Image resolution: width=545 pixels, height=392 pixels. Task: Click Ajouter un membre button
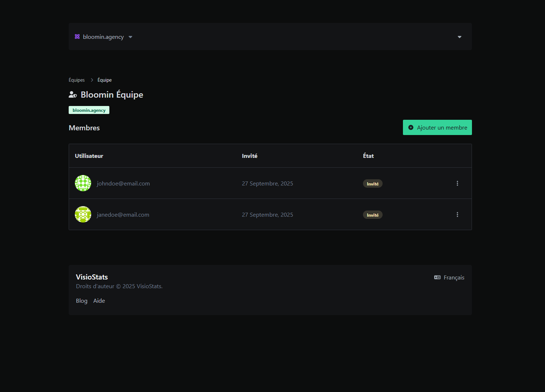(437, 127)
